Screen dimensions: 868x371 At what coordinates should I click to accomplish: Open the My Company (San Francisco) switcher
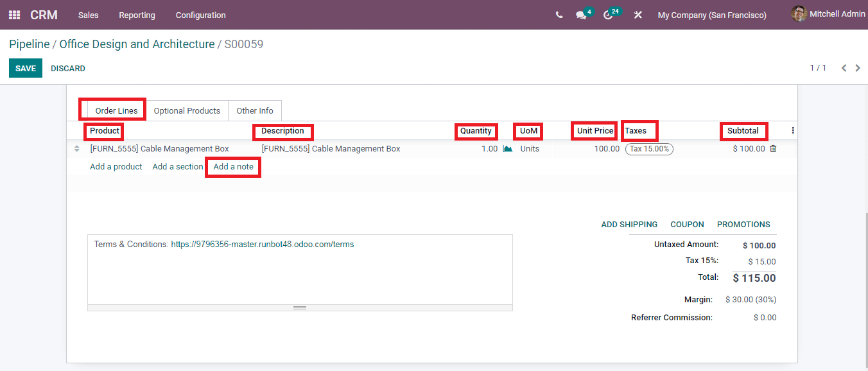[712, 15]
